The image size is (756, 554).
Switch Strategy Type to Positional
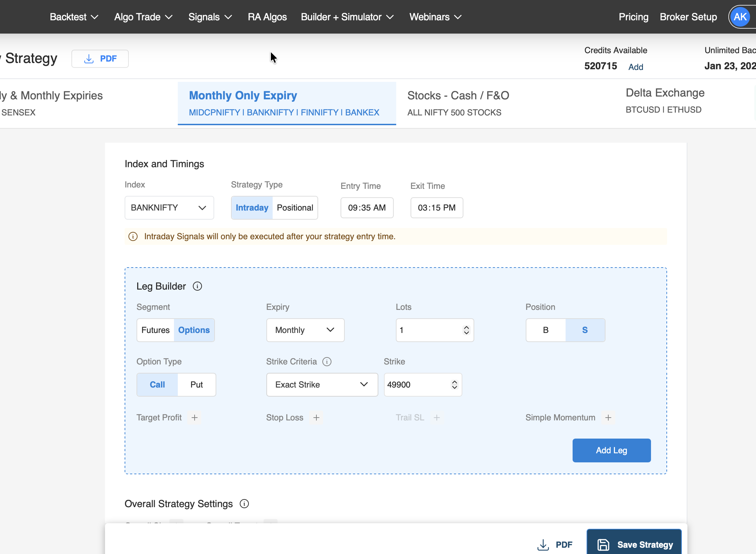pyautogui.click(x=295, y=208)
